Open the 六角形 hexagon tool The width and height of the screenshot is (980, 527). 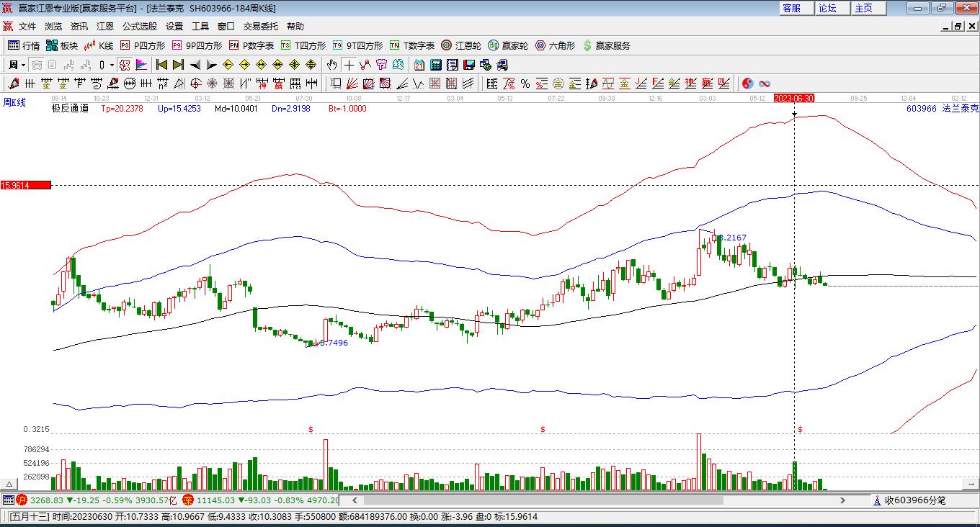555,45
